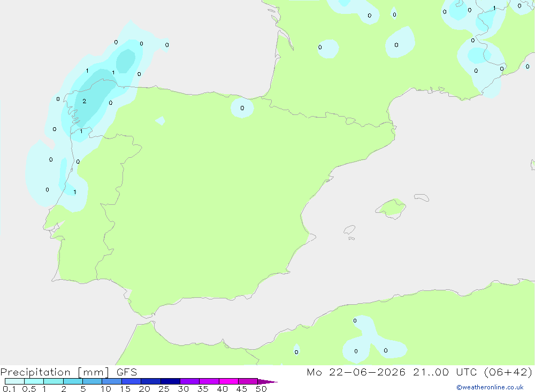The image size is (535, 392).
Task: Click the '0.1' legend scale label
Action: 9,389
